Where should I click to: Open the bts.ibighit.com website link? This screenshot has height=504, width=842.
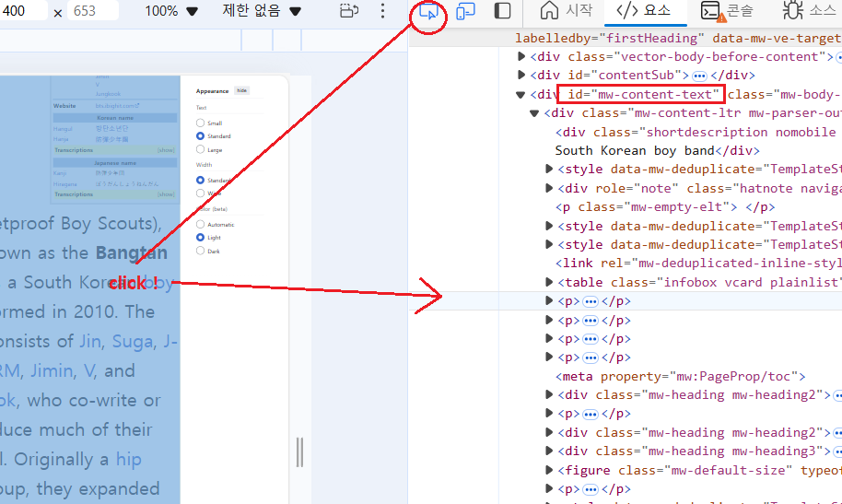[117, 106]
